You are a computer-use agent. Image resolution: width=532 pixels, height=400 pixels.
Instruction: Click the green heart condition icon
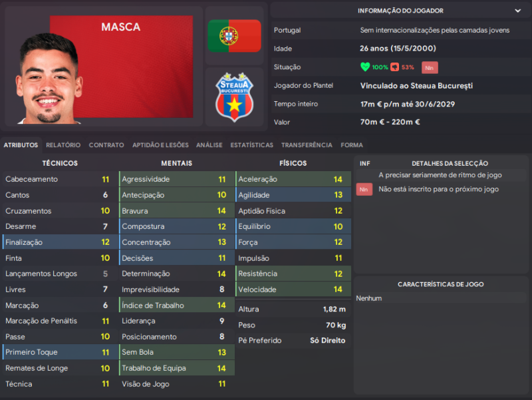tap(365, 67)
